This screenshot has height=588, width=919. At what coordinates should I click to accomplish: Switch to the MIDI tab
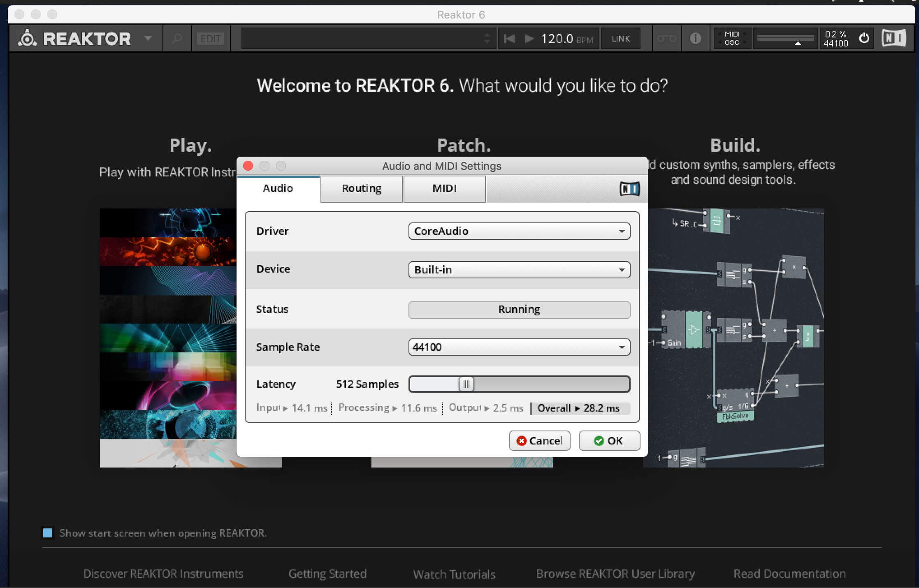click(x=445, y=188)
